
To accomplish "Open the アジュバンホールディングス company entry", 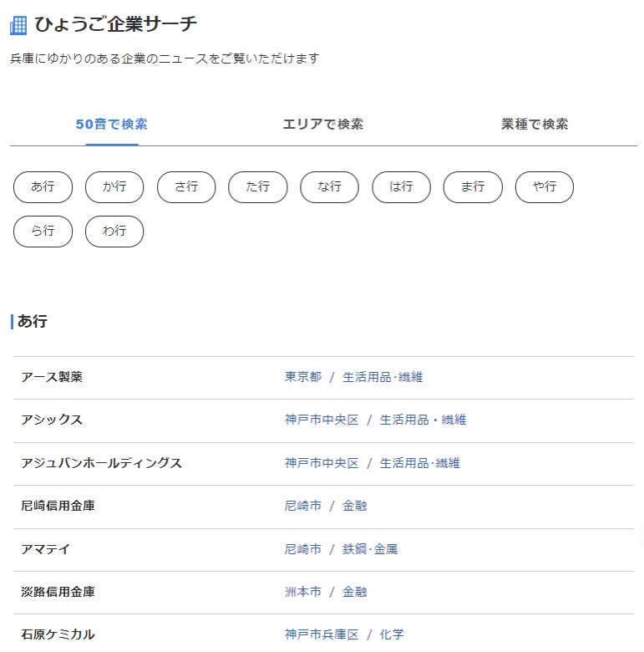I will pyautogui.click(x=101, y=463).
